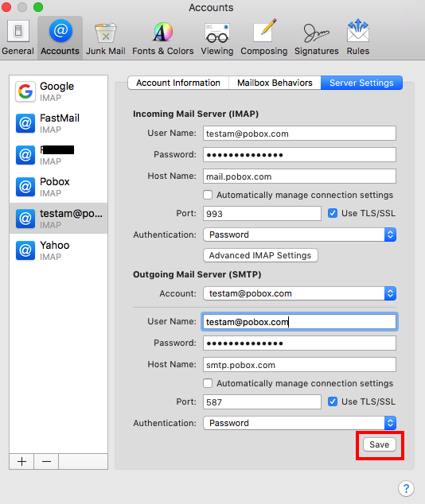The image size is (425, 504).
Task: Open Advanced IMAP Settings
Action: 260,255
